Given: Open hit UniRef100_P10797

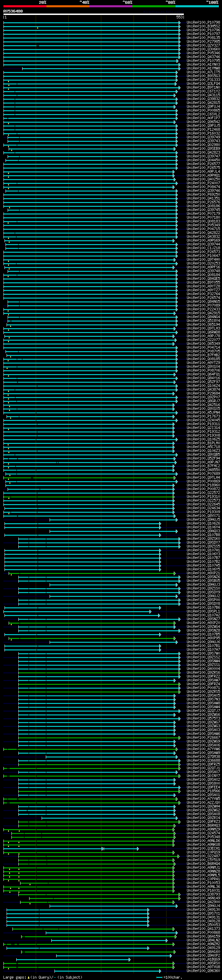Looking at the screenshot, I should [x=203, y=34].
